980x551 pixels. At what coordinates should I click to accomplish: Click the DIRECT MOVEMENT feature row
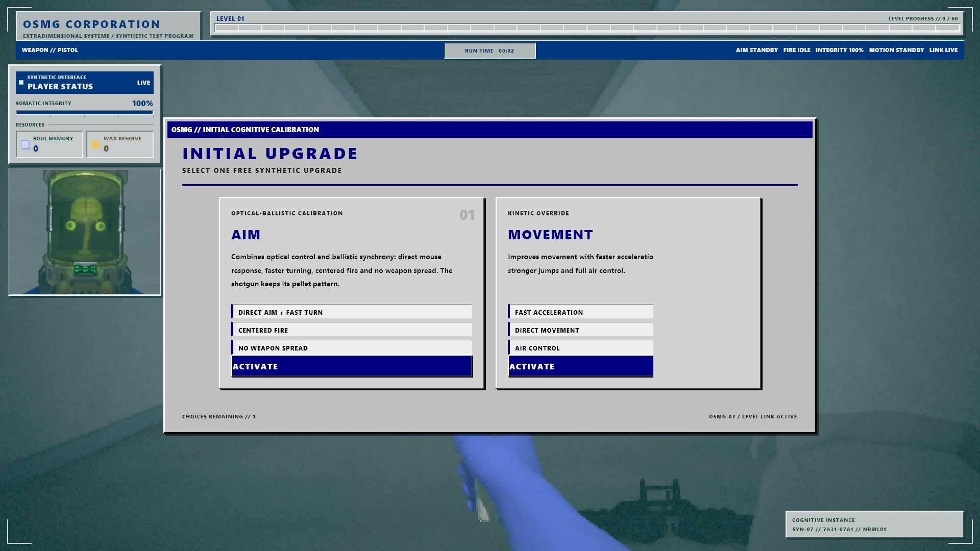point(580,330)
